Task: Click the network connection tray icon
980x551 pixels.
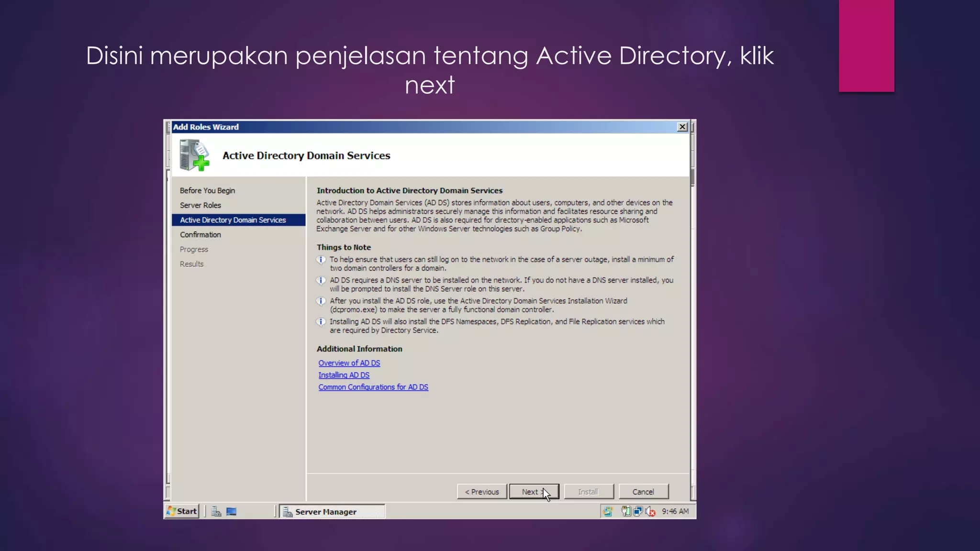Action: pos(638,512)
